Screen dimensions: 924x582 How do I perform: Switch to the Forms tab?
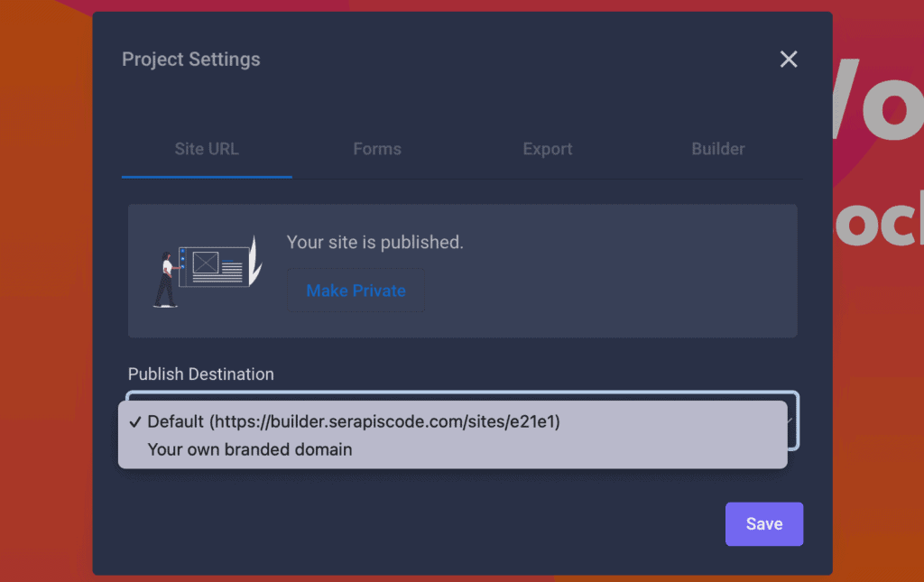[377, 149]
